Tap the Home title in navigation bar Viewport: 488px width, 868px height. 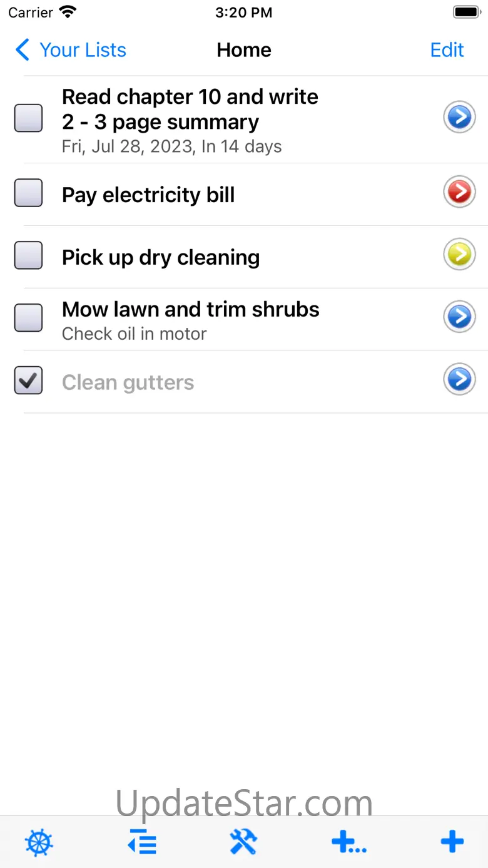[244, 50]
